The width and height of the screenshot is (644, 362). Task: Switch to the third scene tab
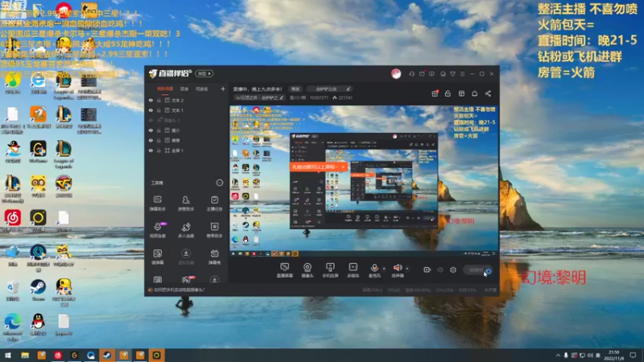[202, 88]
